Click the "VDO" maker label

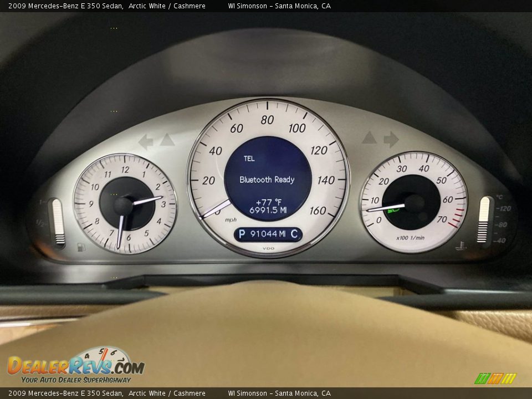coord(268,249)
